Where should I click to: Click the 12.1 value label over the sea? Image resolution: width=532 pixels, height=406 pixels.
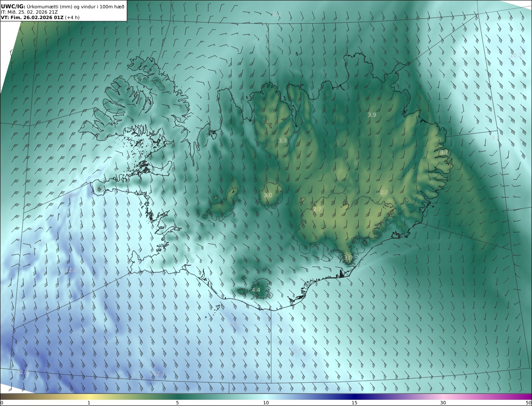click(x=159, y=374)
